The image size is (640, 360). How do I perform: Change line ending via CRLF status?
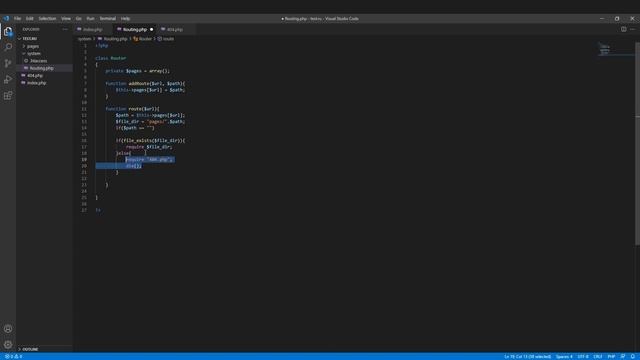(x=598, y=356)
